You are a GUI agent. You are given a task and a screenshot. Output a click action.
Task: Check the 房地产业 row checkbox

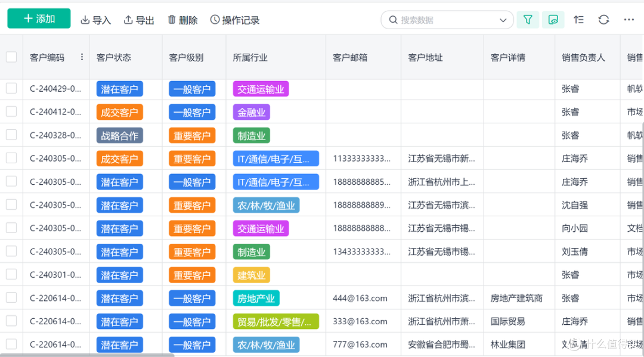pos(11,297)
